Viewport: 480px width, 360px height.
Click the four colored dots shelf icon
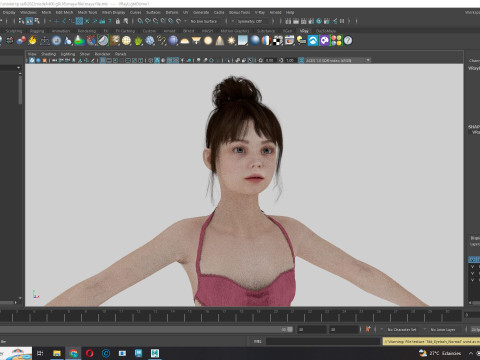[x=336, y=41]
